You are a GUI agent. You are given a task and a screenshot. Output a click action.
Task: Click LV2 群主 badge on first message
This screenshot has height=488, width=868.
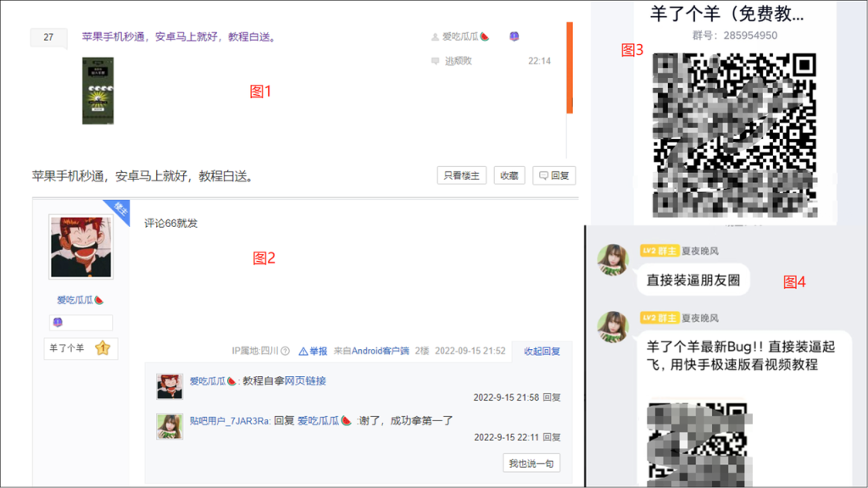point(659,251)
